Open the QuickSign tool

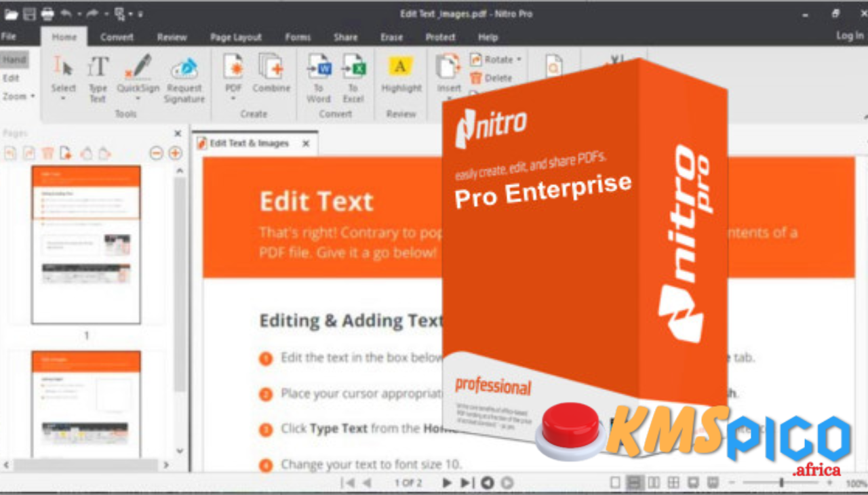pos(138,72)
